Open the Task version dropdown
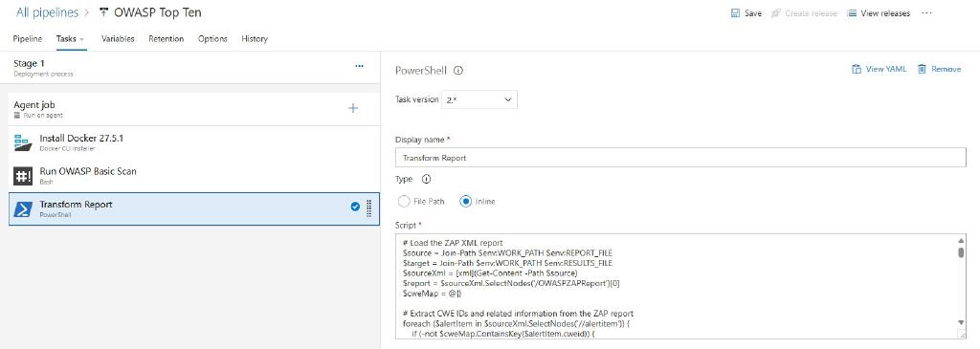Viewport: 980px width, 349px height. [x=479, y=99]
